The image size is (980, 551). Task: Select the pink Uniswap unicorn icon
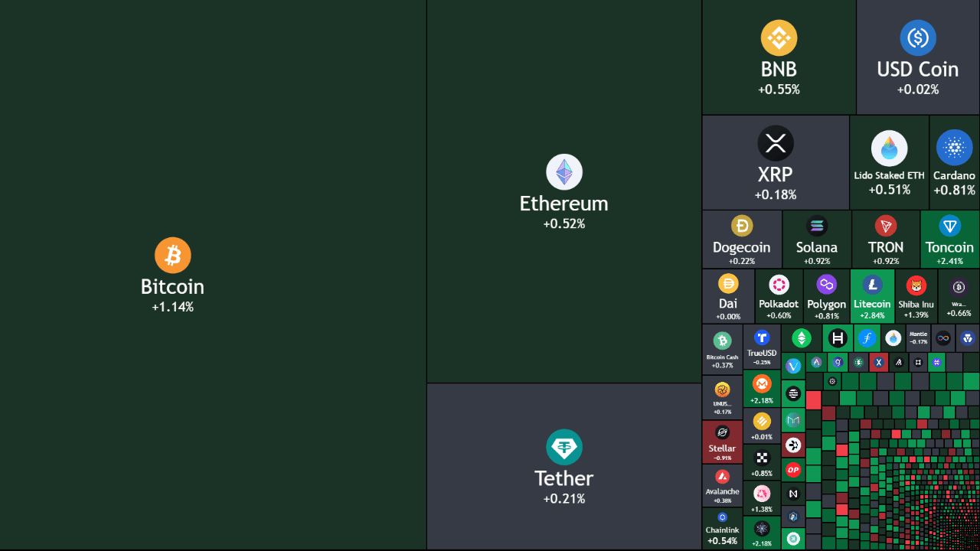pyautogui.click(x=762, y=493)
